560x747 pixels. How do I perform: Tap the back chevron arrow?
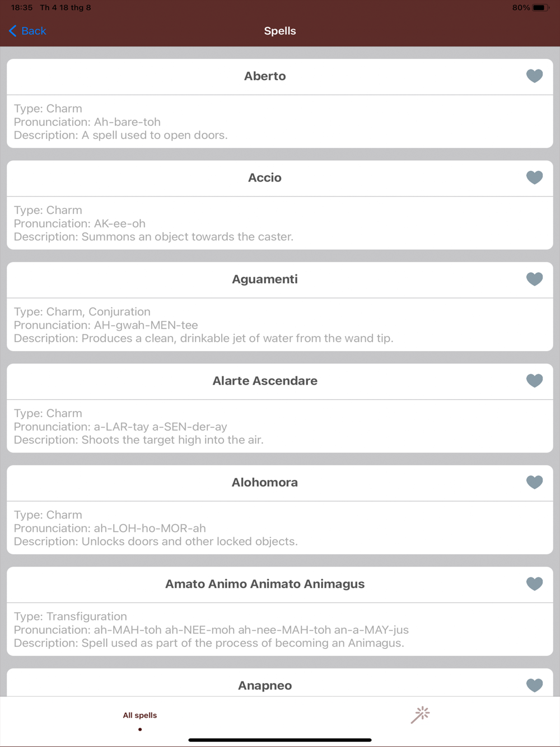coord(12,31)
